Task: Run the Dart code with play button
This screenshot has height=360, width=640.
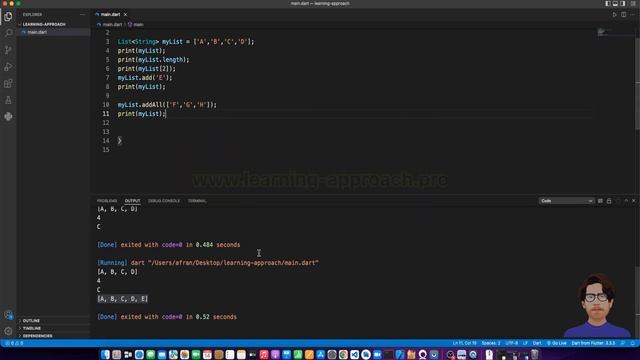Action: pos(614,14)
